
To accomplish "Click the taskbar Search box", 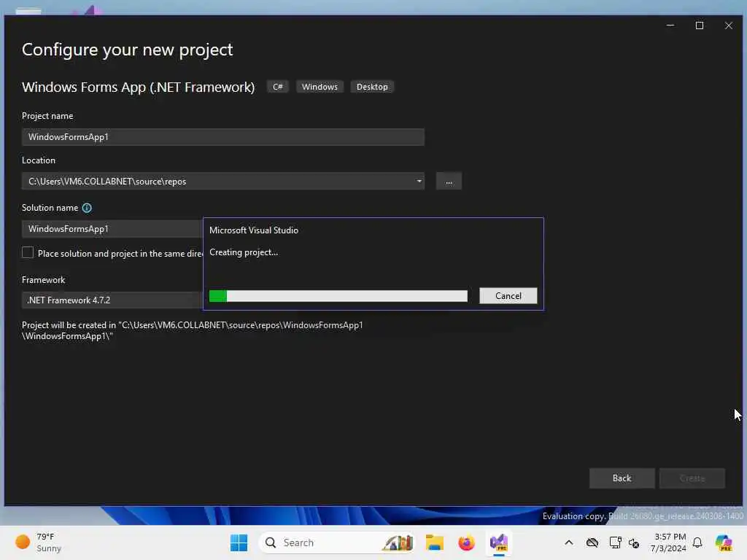I will (336, 542).
